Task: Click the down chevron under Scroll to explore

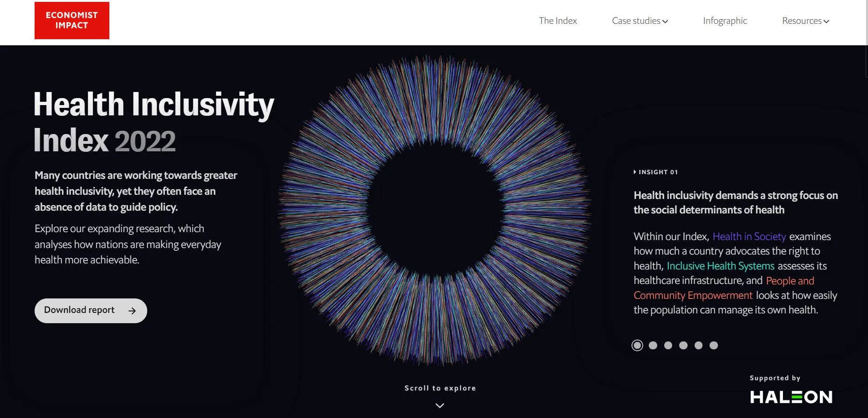Action: [x=440, y=405]
